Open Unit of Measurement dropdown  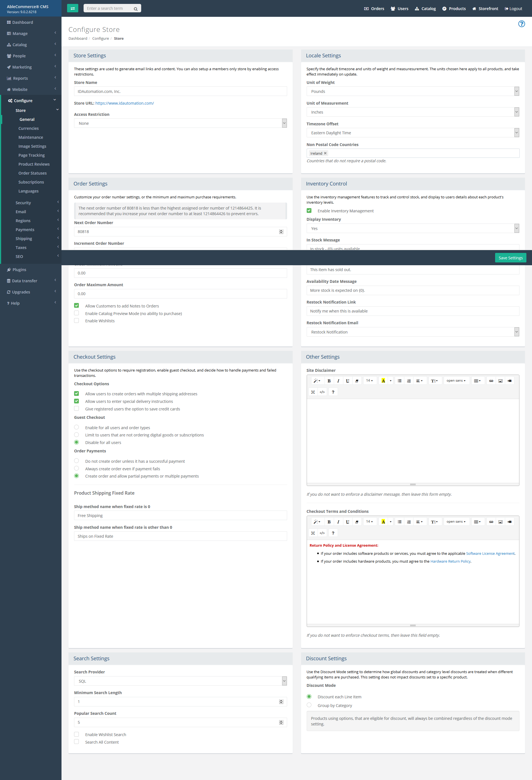[413, 112]
